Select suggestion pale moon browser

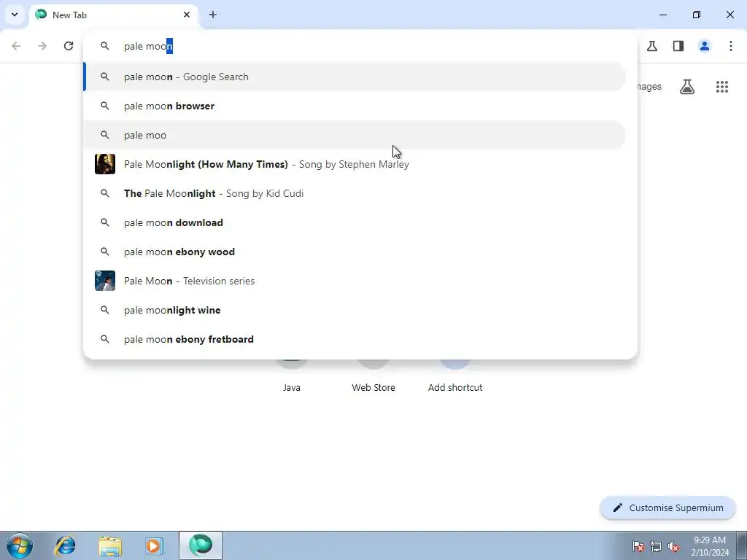(x=355, y=106)
